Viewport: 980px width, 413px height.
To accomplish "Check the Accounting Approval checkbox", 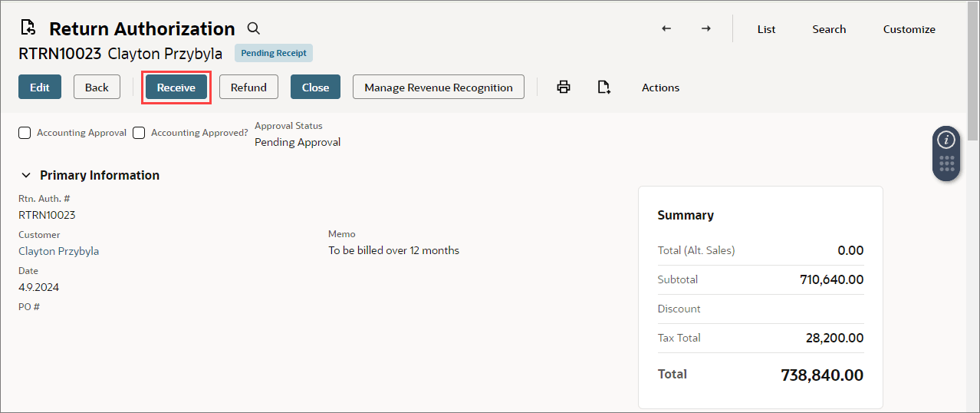I will pos(25,133).
